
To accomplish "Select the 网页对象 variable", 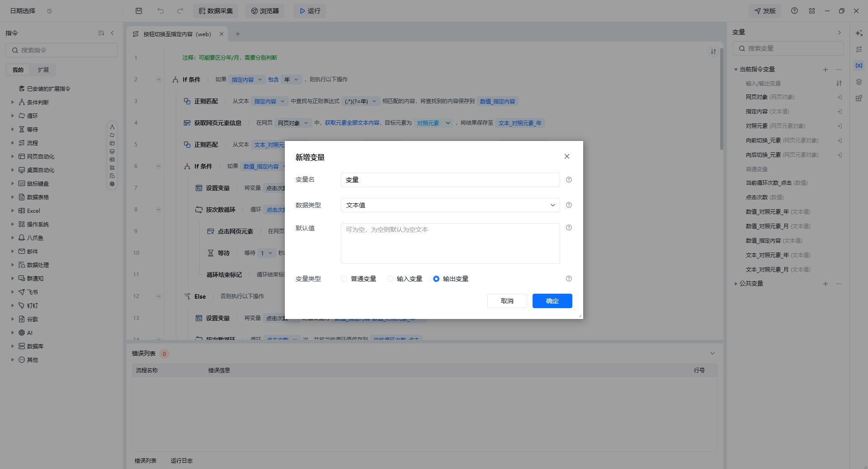I will click(770, 97).
